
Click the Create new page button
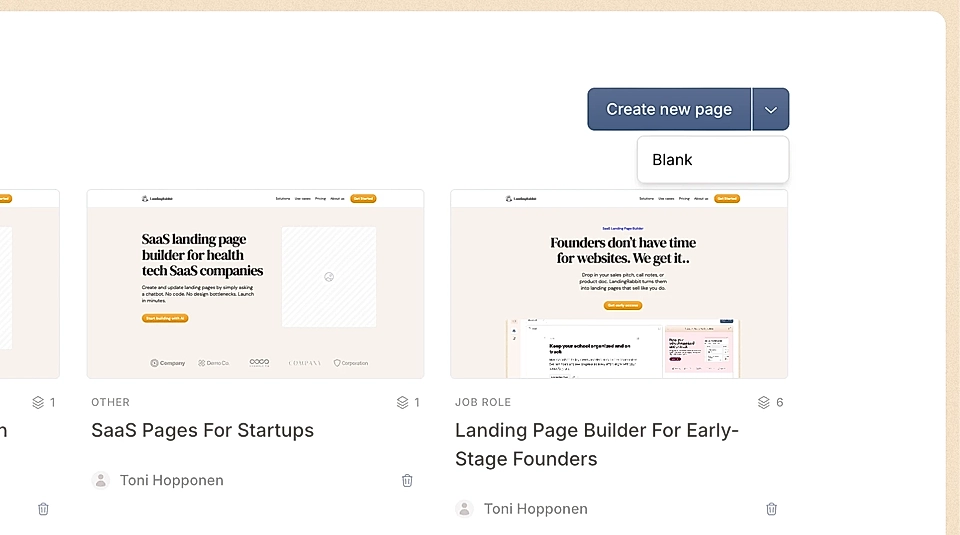click(x=668, y=109)
